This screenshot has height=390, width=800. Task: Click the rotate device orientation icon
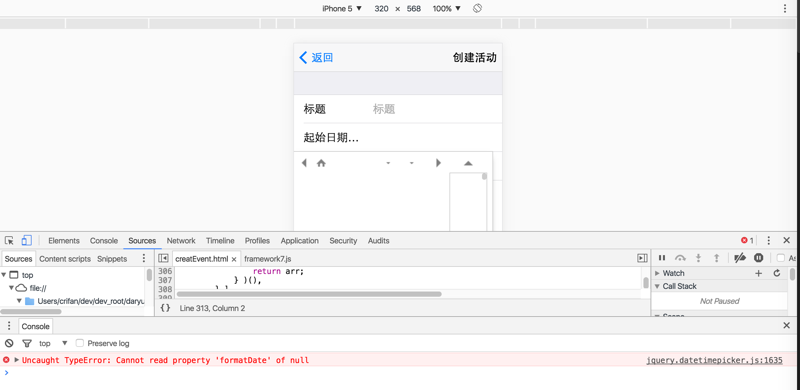tap(477, 8)
